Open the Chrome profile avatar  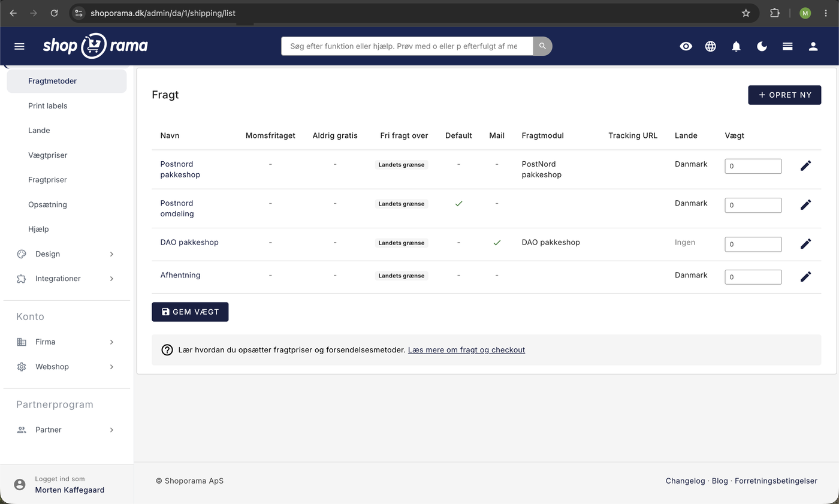point(805,13)
